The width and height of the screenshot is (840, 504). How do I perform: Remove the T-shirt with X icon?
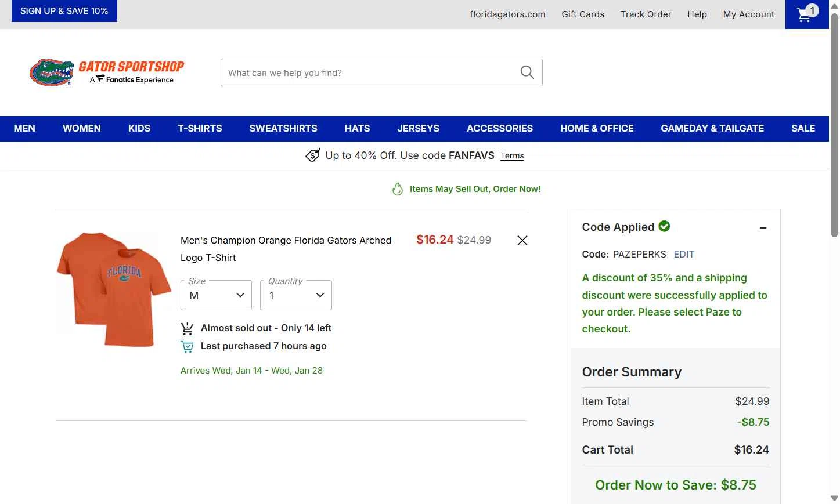click(x=522, y=240)
